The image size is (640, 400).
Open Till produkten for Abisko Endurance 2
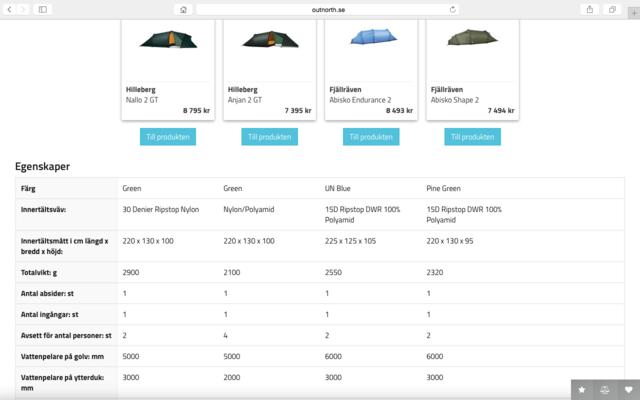(370, 137)
